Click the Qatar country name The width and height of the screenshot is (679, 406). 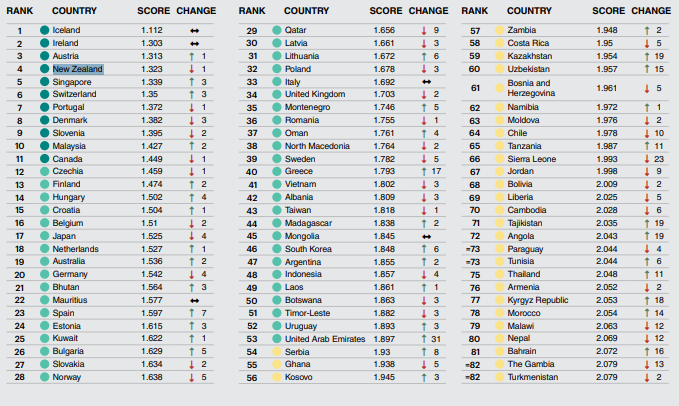coord(295,30)
